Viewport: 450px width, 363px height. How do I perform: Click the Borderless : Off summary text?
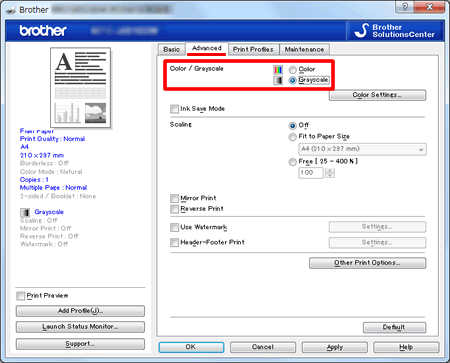click(x=44, y=163)
